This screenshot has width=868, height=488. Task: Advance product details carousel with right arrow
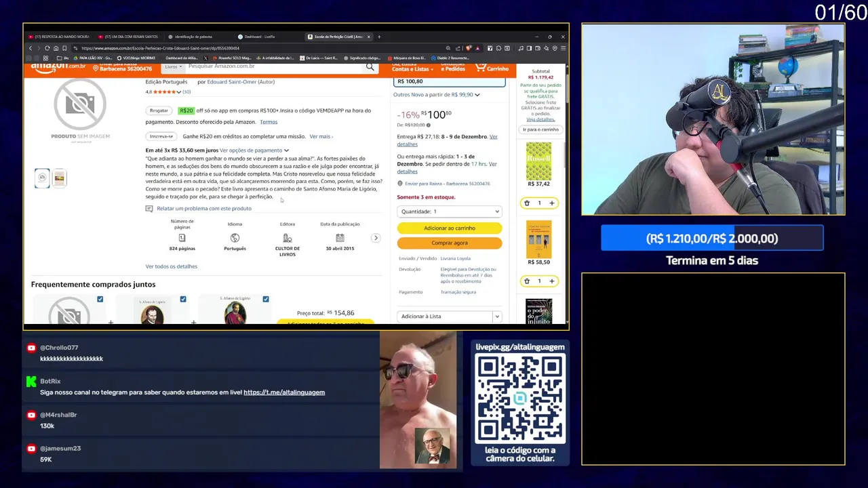pyautogui.click(x=376, y=238)
